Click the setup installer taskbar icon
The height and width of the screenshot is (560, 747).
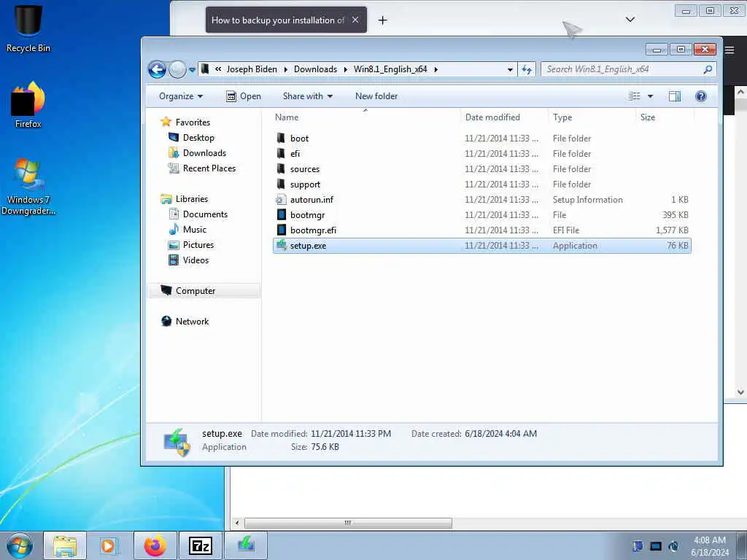[246, 545]
